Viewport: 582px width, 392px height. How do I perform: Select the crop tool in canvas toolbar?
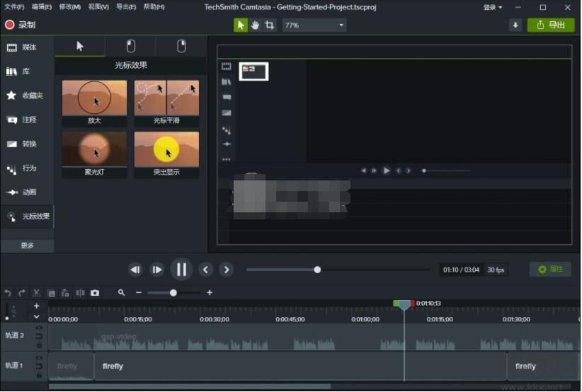pos(270,25)
